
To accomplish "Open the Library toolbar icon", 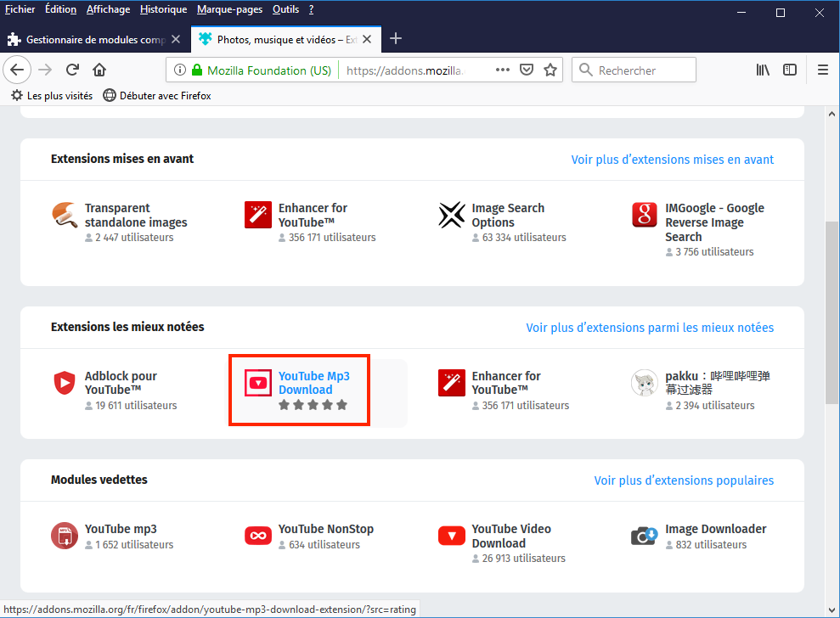I will pos(763,70).
